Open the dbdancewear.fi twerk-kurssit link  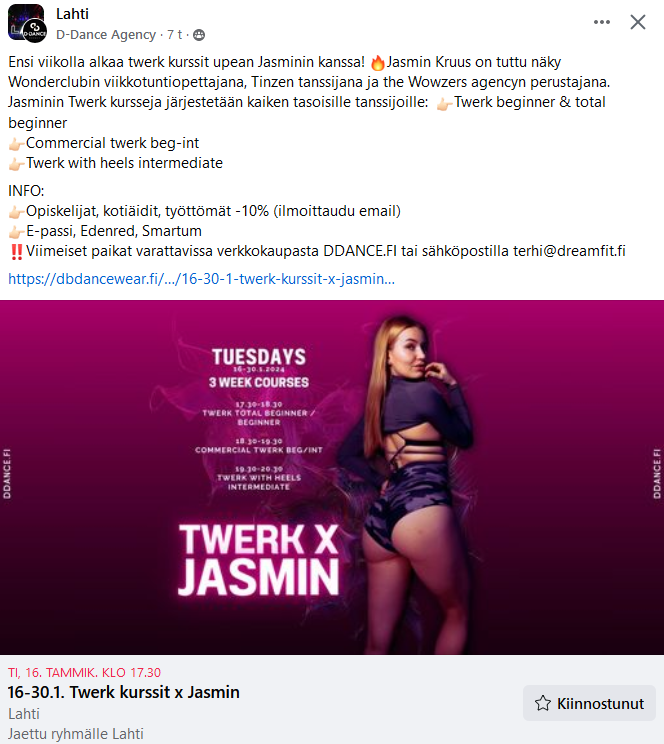pyautogui.click(x=201, y=279)
